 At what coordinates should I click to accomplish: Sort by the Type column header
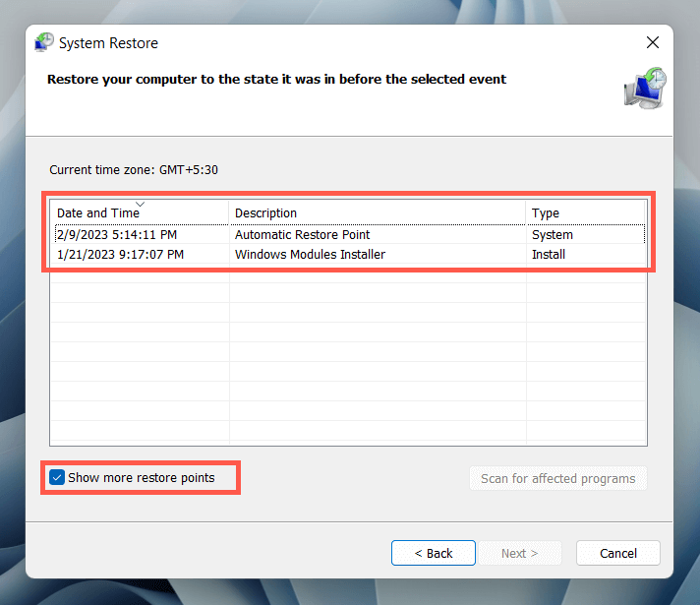[x=585, y=212]
